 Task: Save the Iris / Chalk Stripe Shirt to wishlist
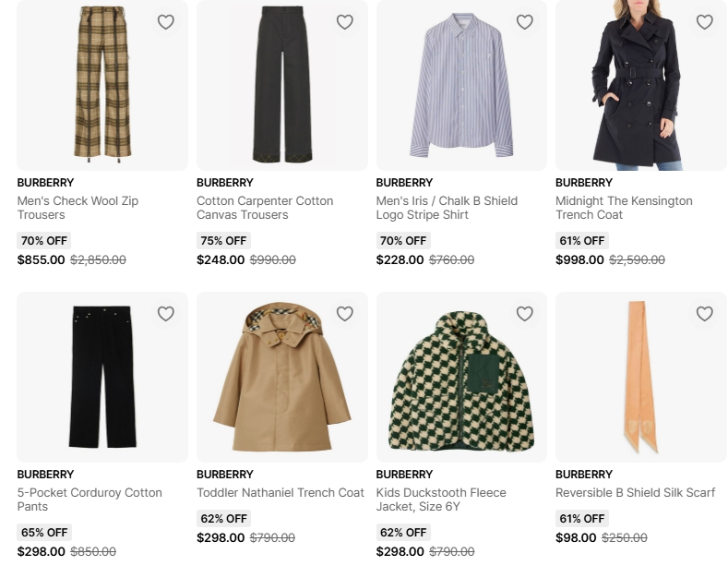[525, 22]
